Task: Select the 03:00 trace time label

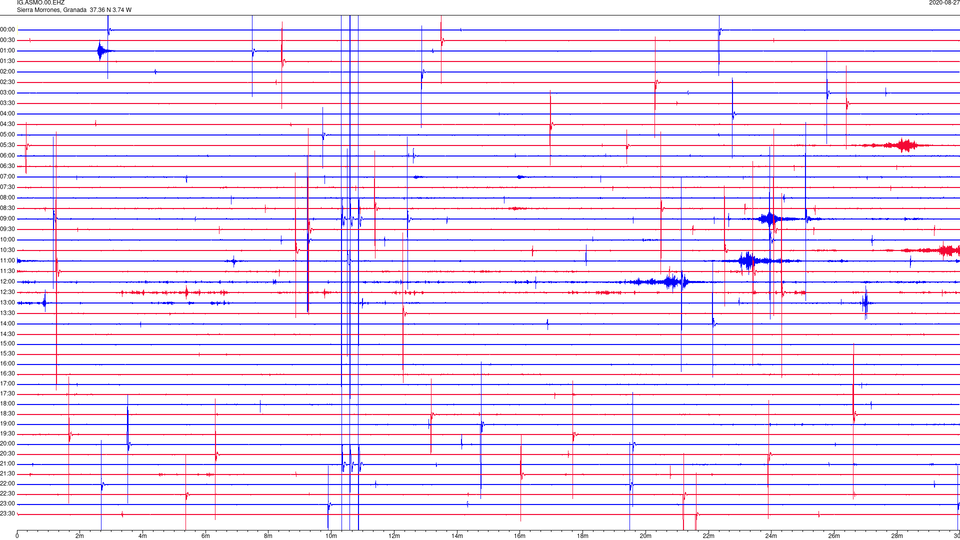Action: [x=8, y=92]
